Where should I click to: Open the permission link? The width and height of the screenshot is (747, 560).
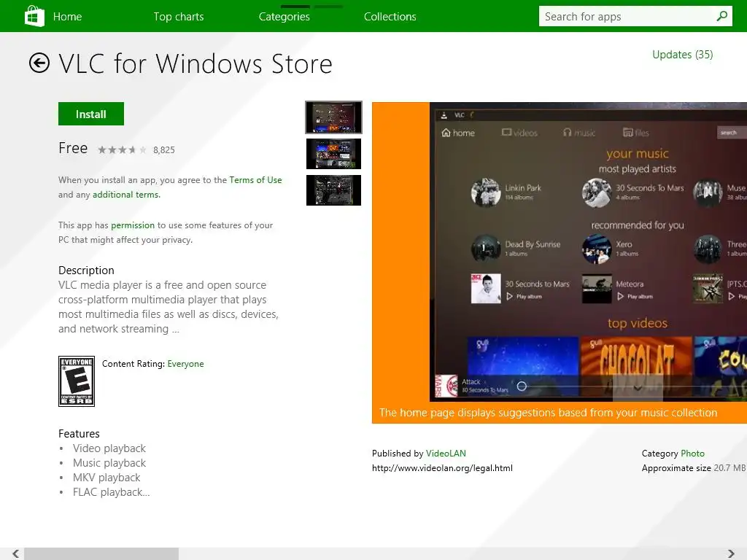tap(133, 225)
